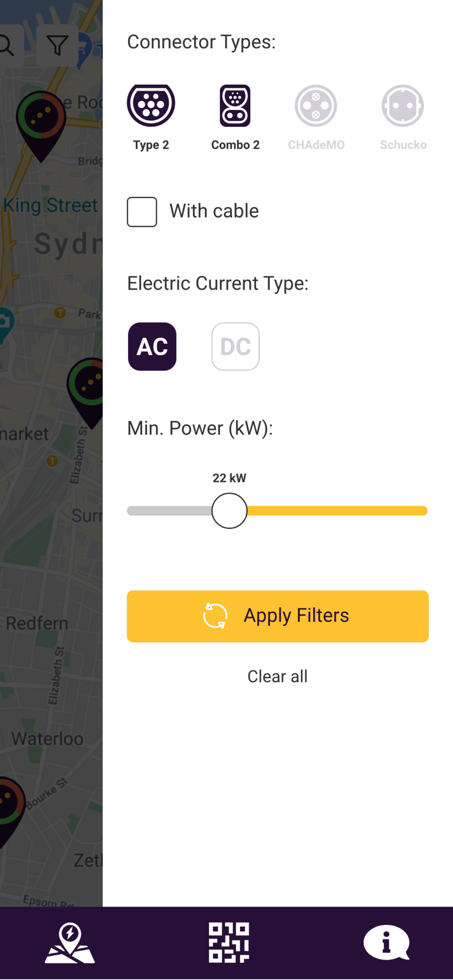Tap the search magnifier icon on map

[7, 46]
